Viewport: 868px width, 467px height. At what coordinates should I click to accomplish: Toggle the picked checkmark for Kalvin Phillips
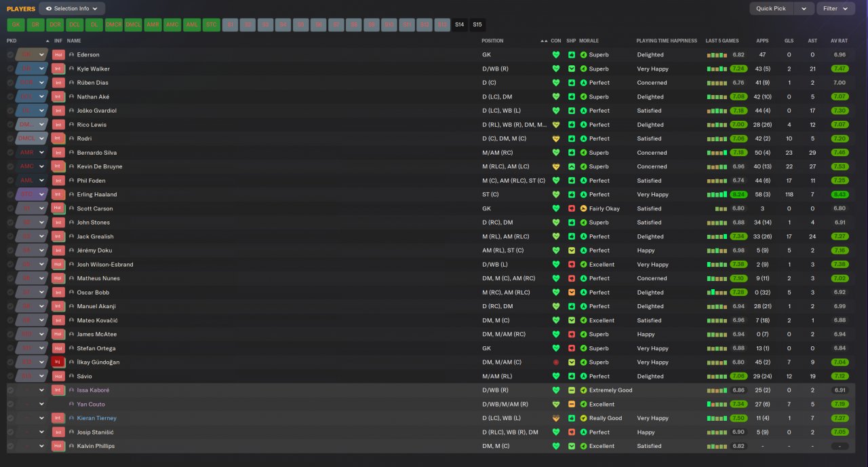tap(10, 446)
